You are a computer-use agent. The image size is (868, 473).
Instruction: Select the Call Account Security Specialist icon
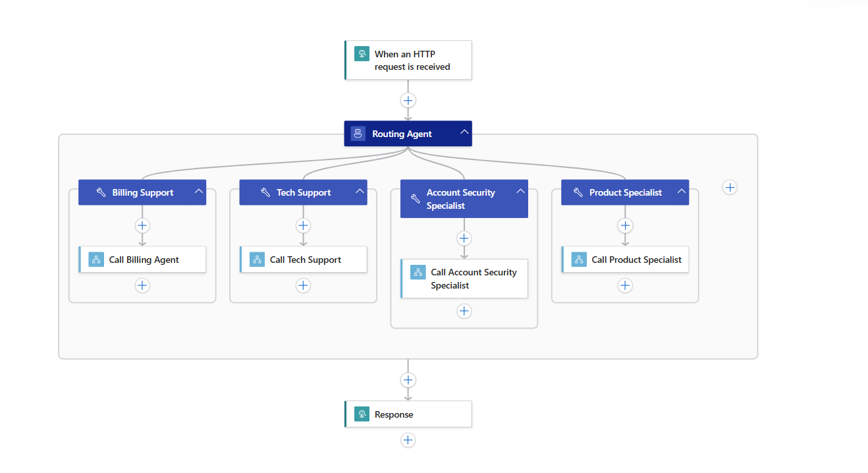pos(418,271)
